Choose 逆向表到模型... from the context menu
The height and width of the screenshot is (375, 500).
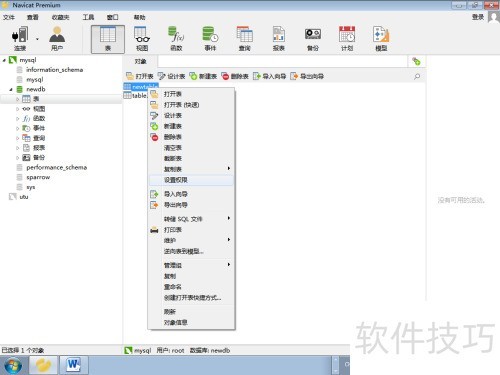191,251
